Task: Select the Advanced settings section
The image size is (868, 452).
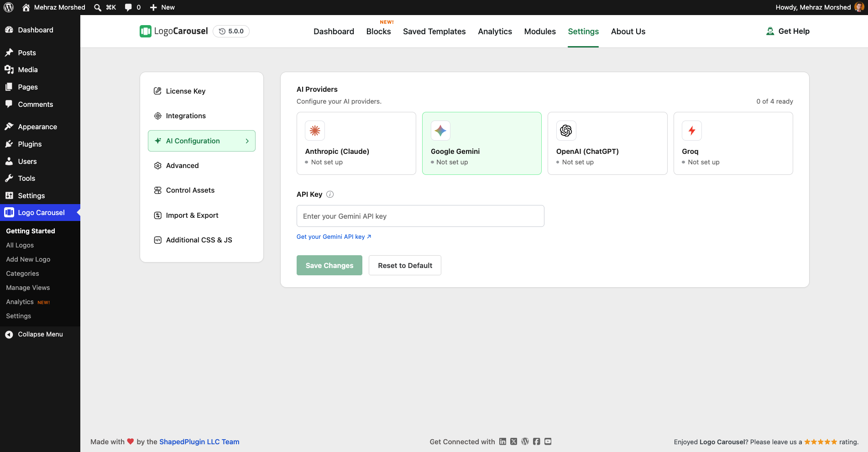Action: click(202, 166)
